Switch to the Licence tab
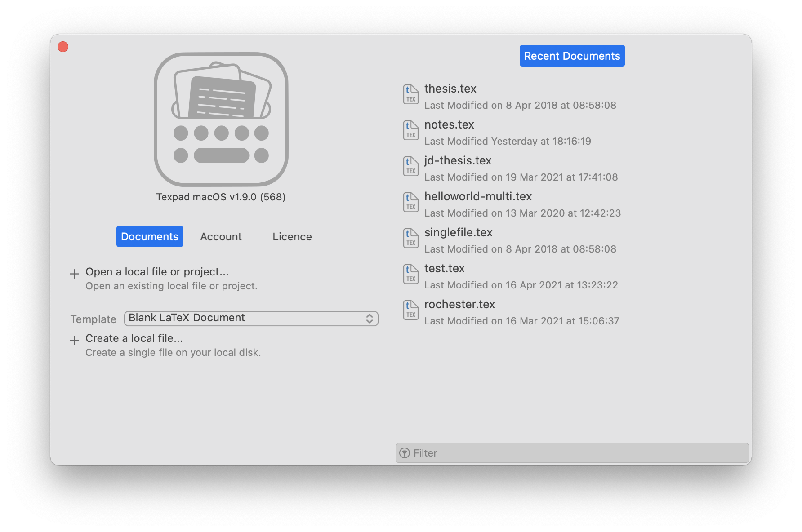 click(292, 236)
